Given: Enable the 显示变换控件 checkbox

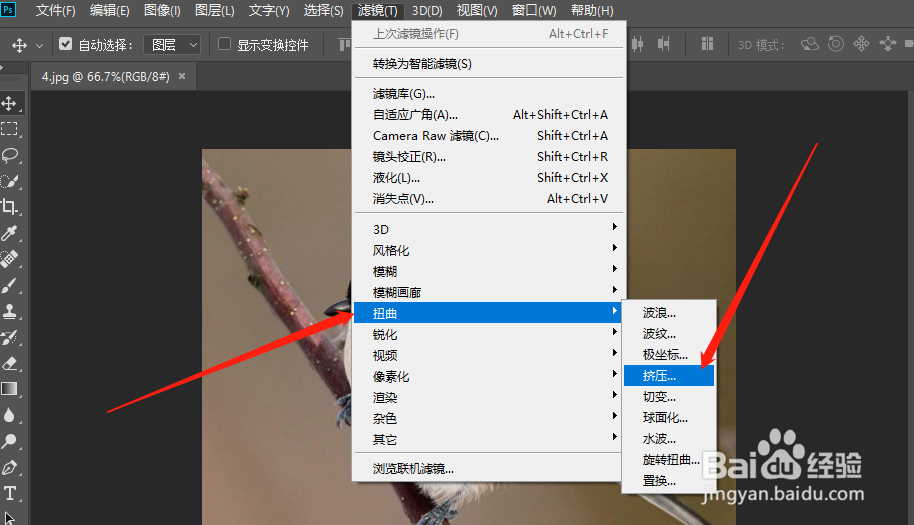Looking at the screenshot, I should point(224,44).
